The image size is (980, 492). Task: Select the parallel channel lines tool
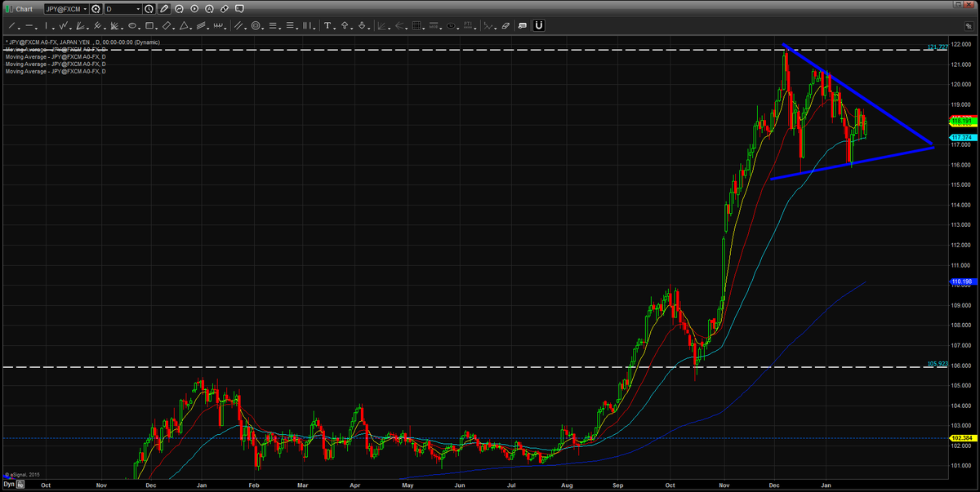point(238,25)
